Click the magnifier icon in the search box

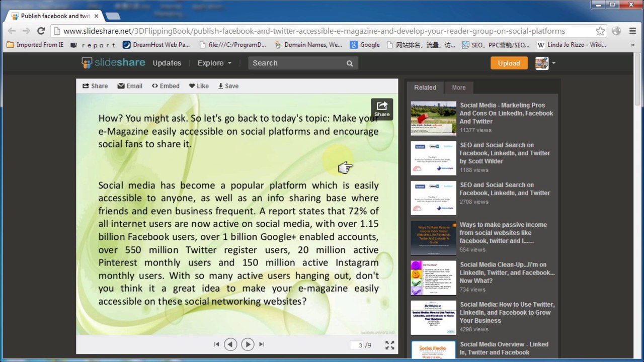(350, 63)
